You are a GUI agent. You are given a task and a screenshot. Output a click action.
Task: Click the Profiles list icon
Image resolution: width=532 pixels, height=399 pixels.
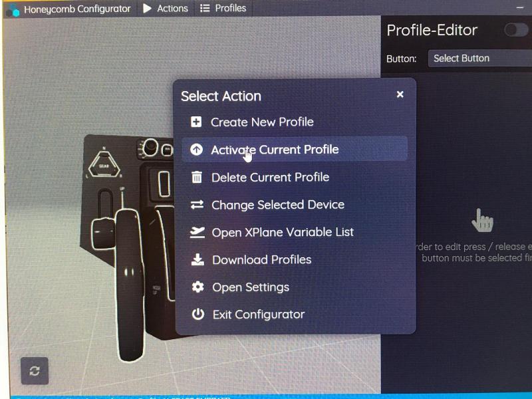pyautogui.click(x=205, y=8)
